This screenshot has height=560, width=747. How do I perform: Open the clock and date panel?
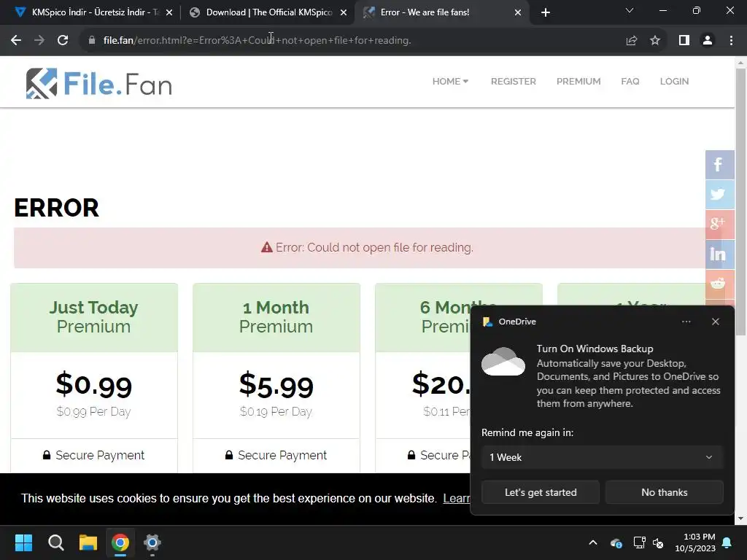click(x=695, y=542)
